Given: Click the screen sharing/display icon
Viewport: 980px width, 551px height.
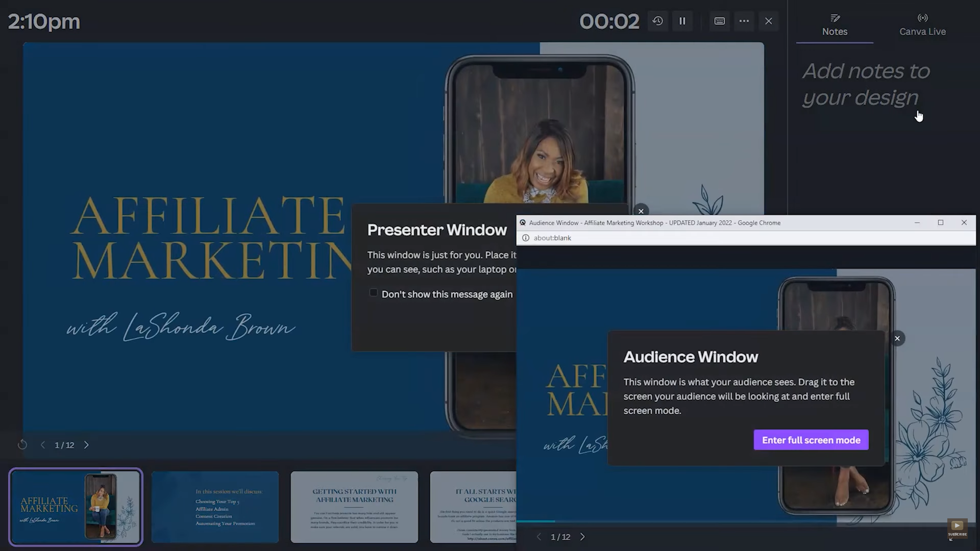Looking at the screenshot, I should click(x=719, y=21).
